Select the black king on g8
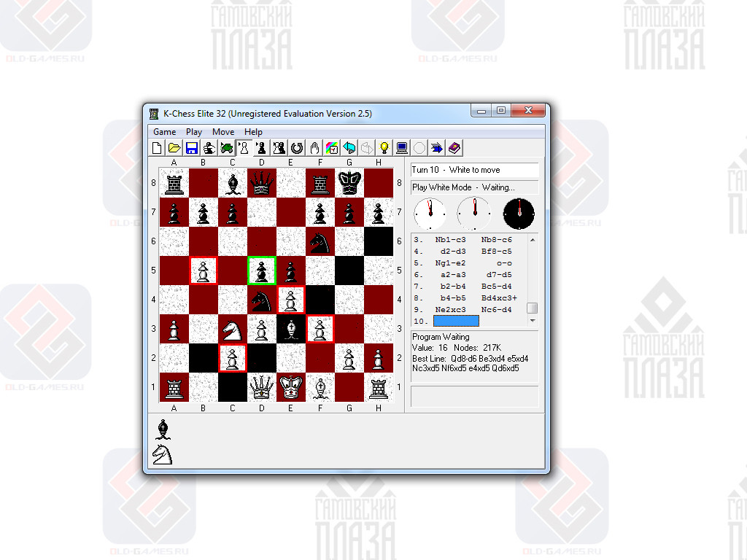 [x=349, y=183]
